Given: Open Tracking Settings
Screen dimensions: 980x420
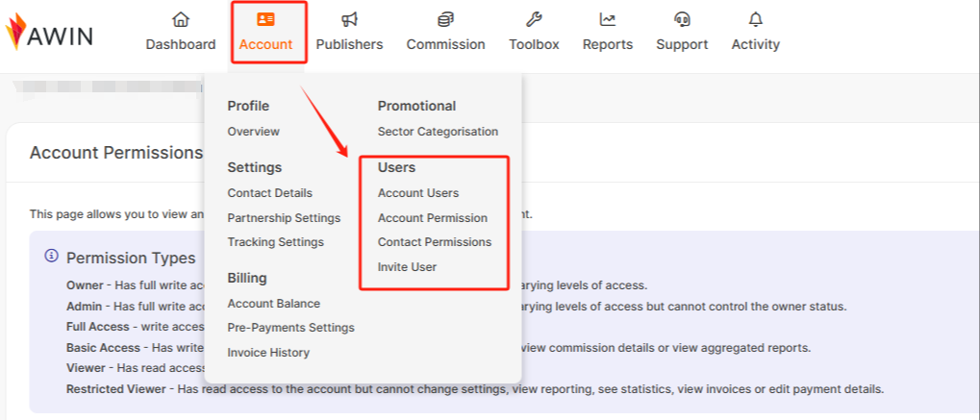Looking at the screenshot, I should pyautogui.click(x=276, y=242).
